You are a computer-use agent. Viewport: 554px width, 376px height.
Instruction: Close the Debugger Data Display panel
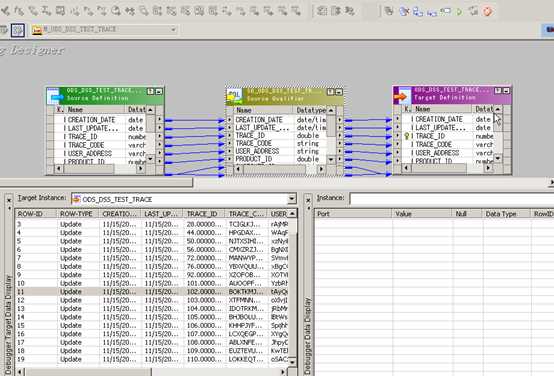pyautogui.click(x=308, y=200)
